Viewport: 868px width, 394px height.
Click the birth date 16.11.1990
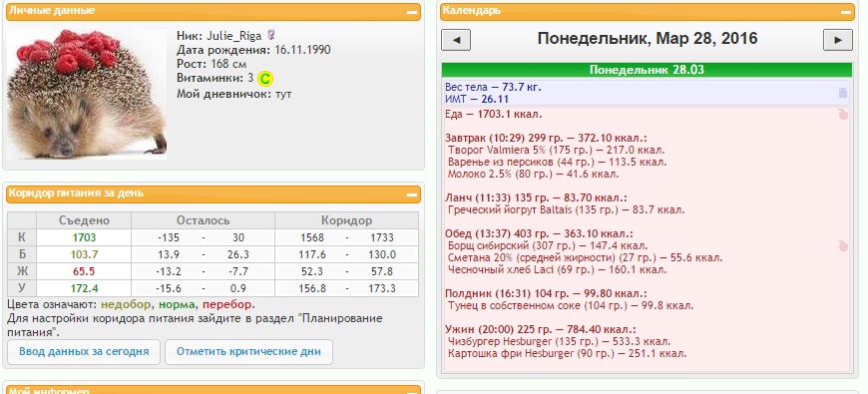coord(301,50)
